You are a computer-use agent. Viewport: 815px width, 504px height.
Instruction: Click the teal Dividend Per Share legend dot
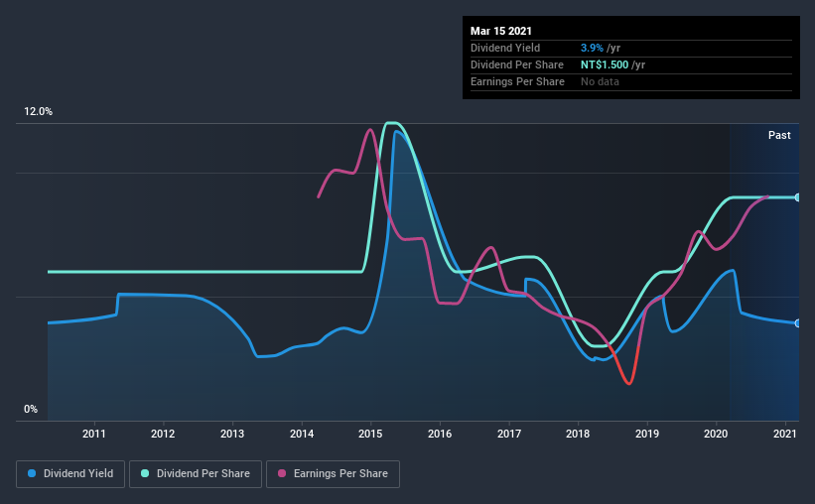pos(145,473)
